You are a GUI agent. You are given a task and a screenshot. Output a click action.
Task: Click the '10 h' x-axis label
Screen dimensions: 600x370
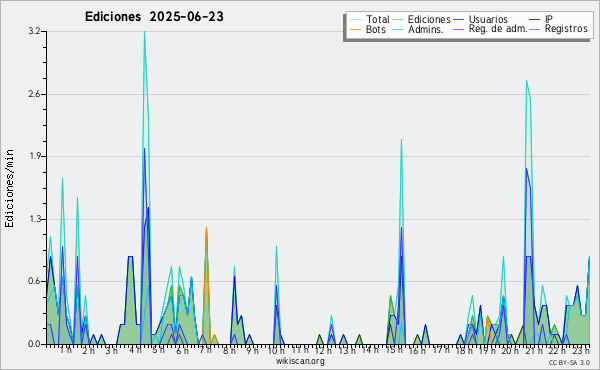coord(276,350)
